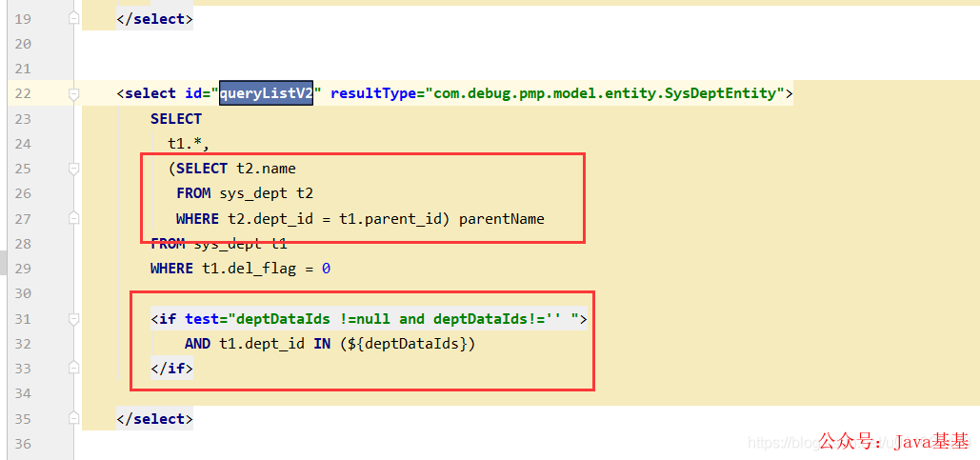Collapse the fold marker at line 19
The width and height of the screenshot is (980, 460).
tap(73, 19)
